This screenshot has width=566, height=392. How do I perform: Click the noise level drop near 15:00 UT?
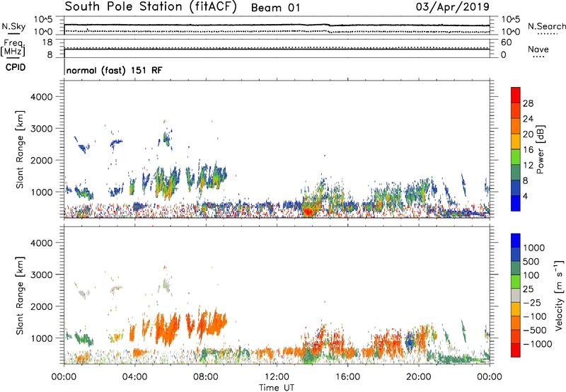(x=329, y=25)
